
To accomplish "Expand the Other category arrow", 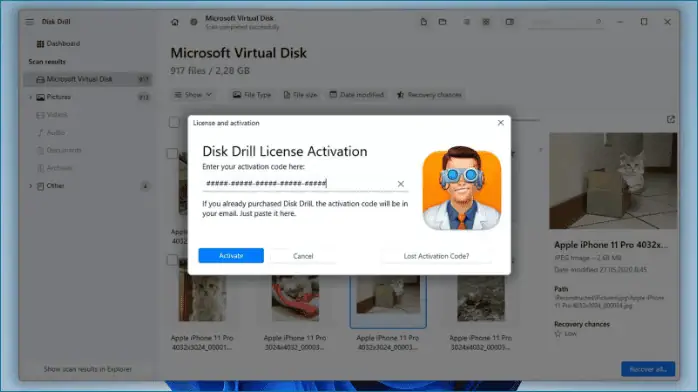I will pyautogui.click(x=30, y=186).
